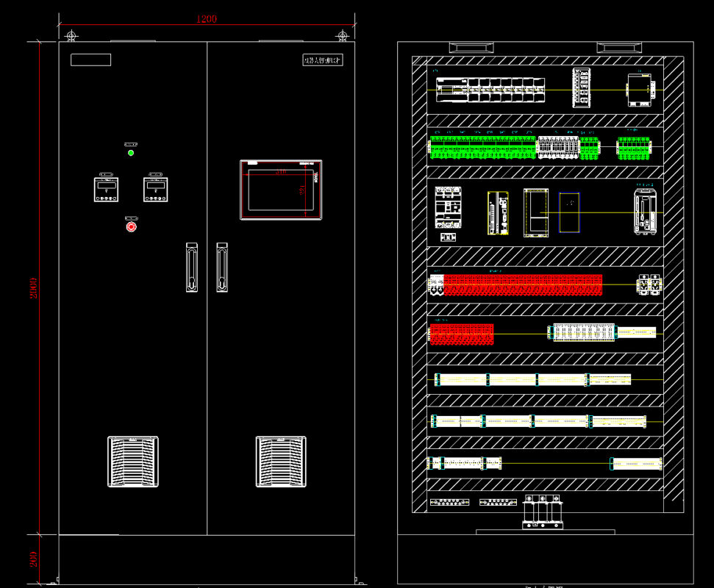Select the left ventilation fan grille

tap(133, 462)
